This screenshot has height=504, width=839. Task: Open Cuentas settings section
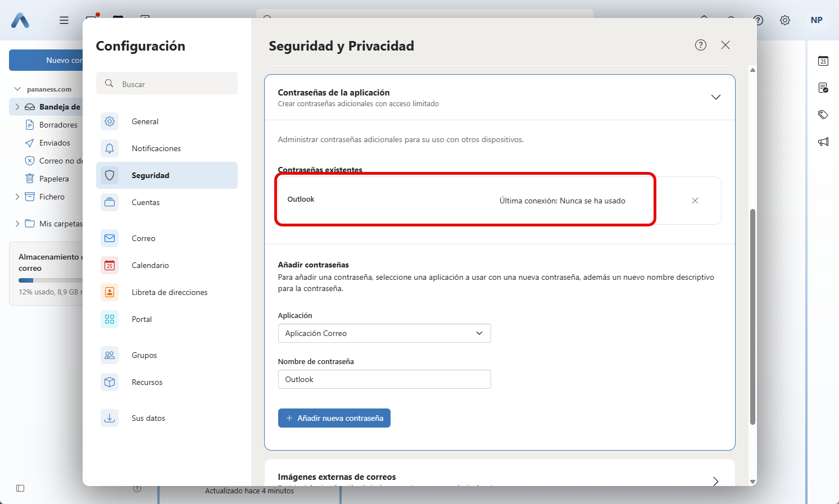tap(146, 202)
